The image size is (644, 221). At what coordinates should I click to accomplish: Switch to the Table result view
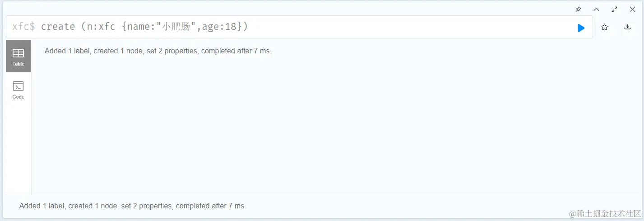click(x=19, y=56)
